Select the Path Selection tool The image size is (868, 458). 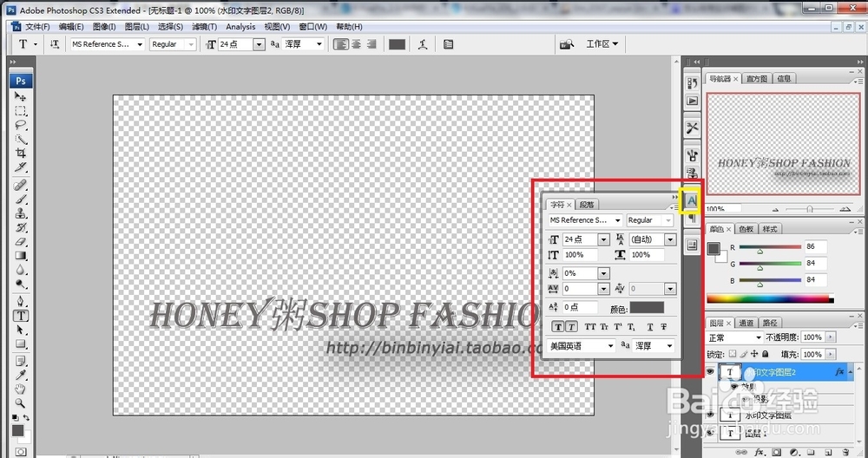[x=21, y=330]
